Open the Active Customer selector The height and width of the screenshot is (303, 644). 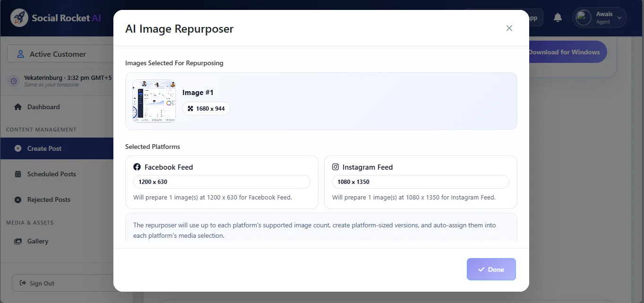60,54
